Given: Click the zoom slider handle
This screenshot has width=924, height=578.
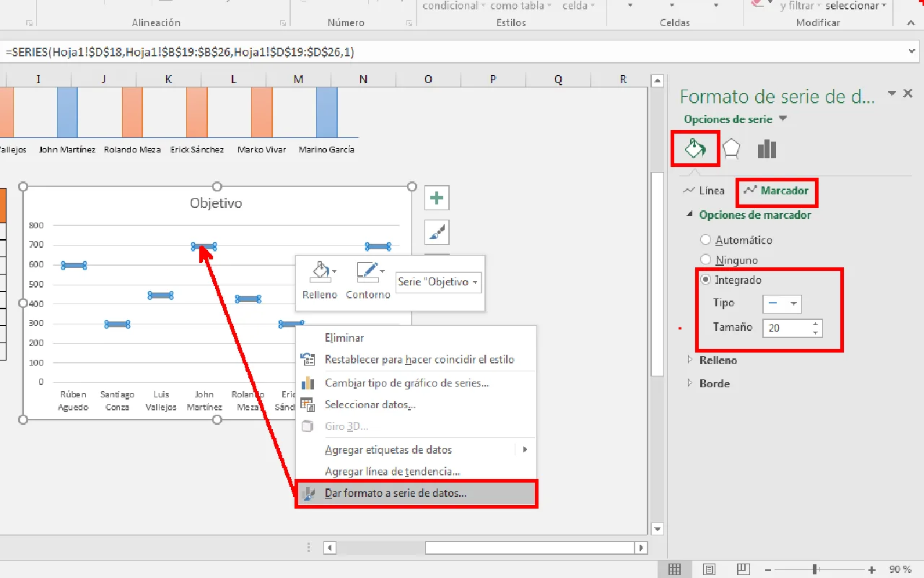Looking at the screenshot, I should coord(815,569).
